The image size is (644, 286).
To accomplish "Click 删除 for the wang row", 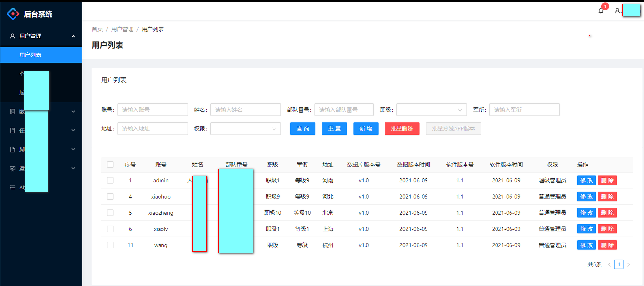I will pyautogui.click(x=607, y=245).
